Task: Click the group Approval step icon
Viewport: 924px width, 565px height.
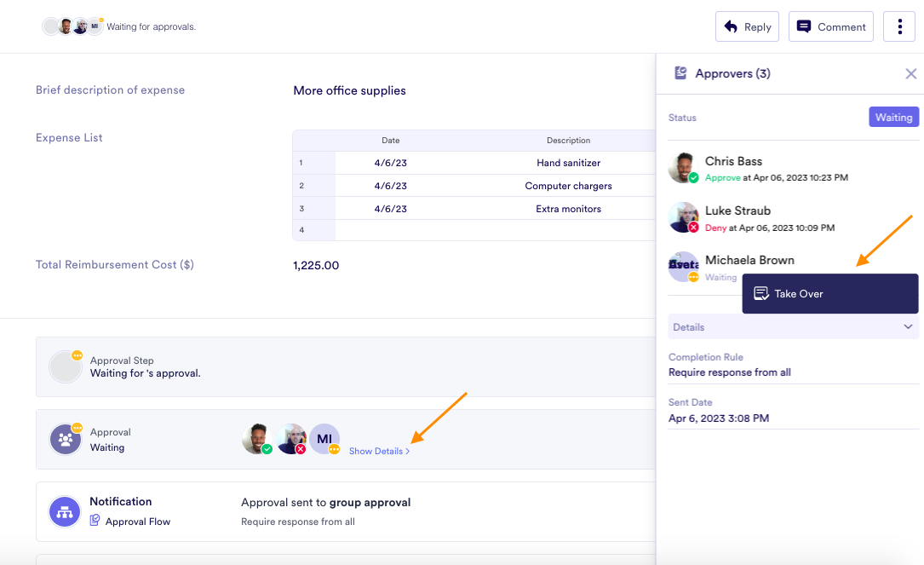Action: click(x=65, y=440)
